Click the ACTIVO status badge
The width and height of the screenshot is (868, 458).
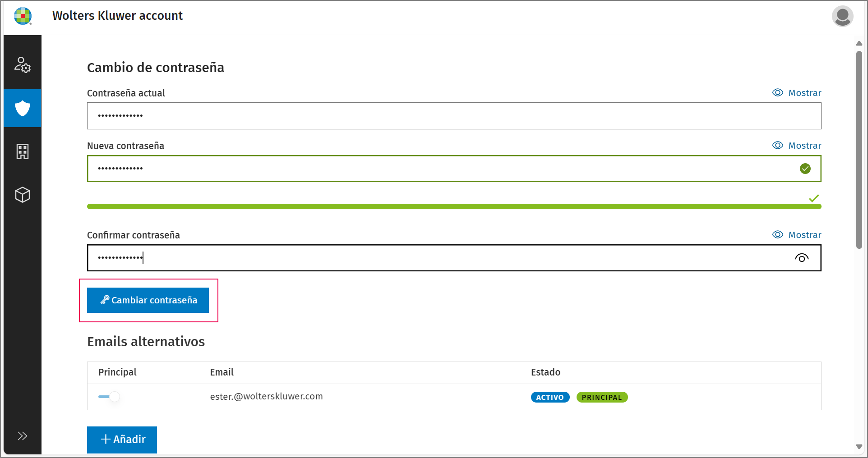(550, 397)
